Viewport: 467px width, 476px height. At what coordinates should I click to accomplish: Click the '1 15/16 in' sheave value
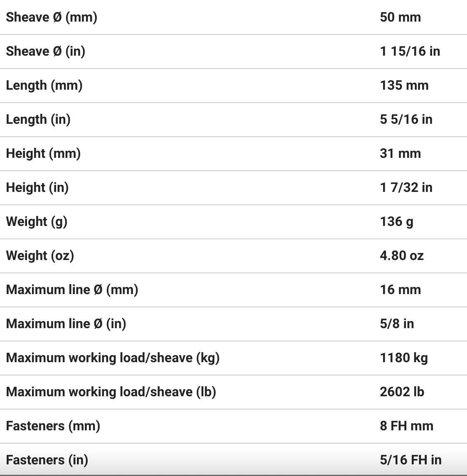pyautogui.click(x=410, y=52)
